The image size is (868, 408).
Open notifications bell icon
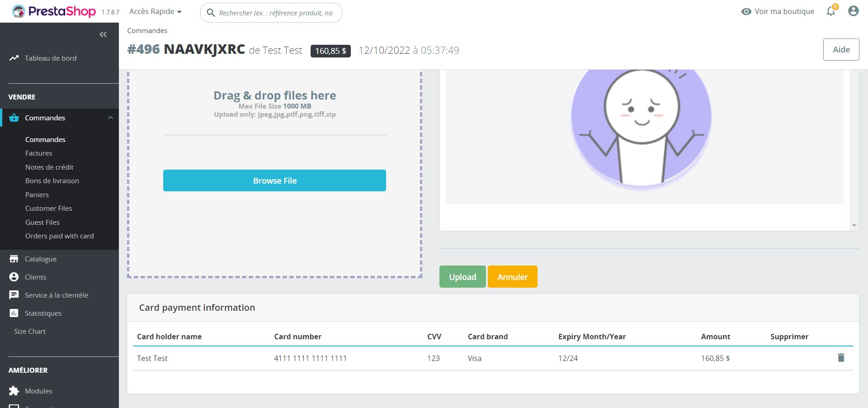tap(831, 11)
